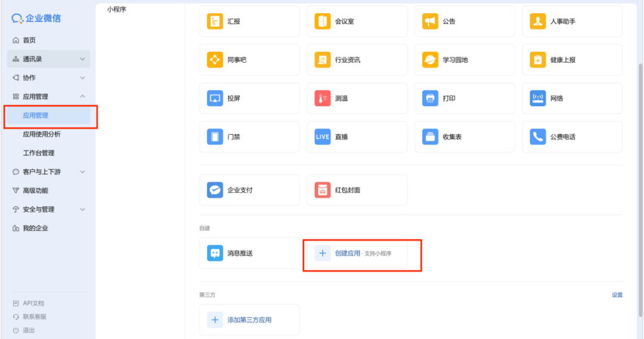
Task: Expand the 协作 chevron
Action: [x=82, y=78]
